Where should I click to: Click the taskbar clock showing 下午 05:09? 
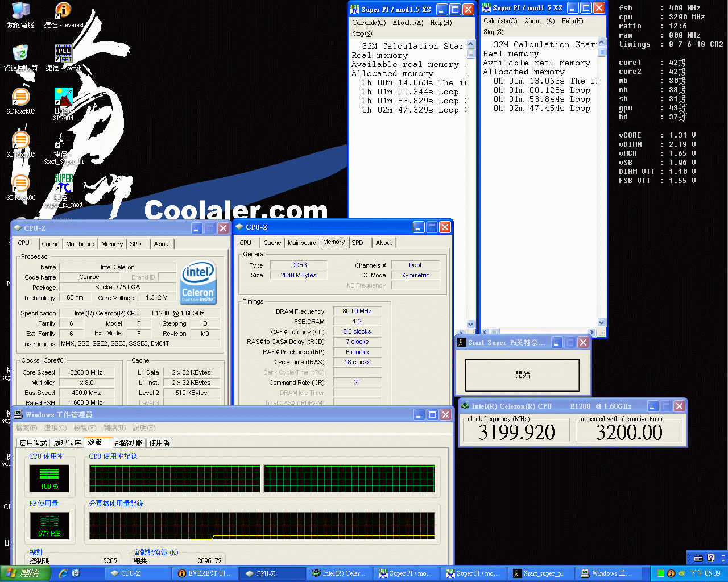tap(705, 573)
